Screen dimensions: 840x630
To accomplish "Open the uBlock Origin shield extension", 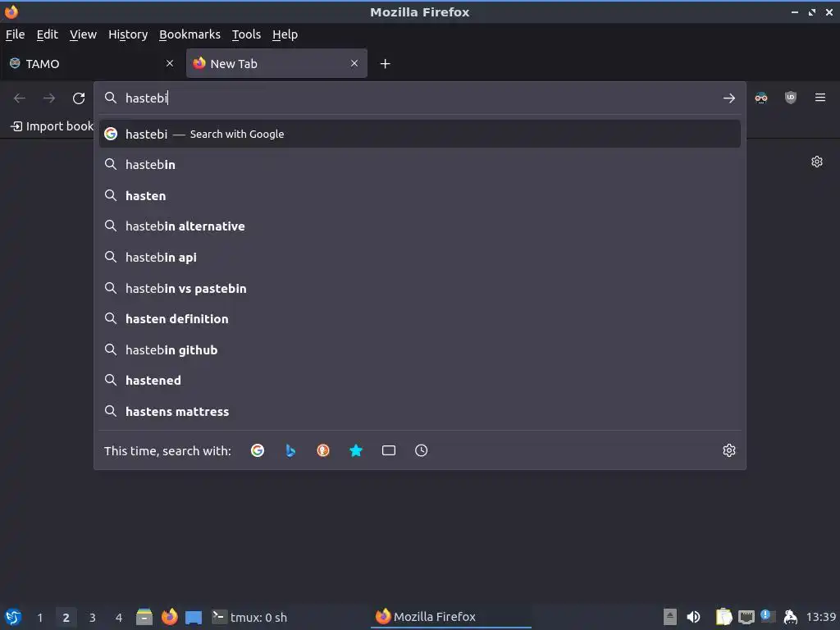I will point(790,98).
